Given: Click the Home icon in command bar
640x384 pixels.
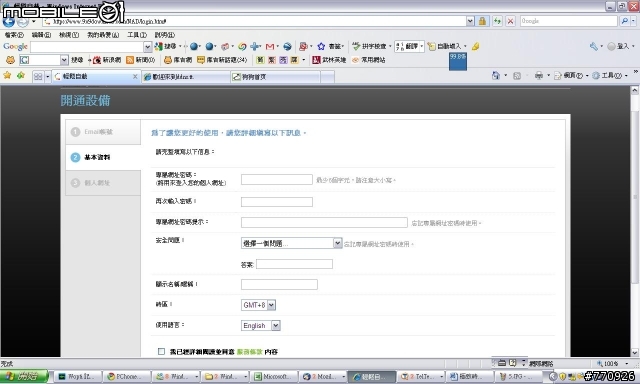Looking at the screenshot, I should [x=496, y=75].
